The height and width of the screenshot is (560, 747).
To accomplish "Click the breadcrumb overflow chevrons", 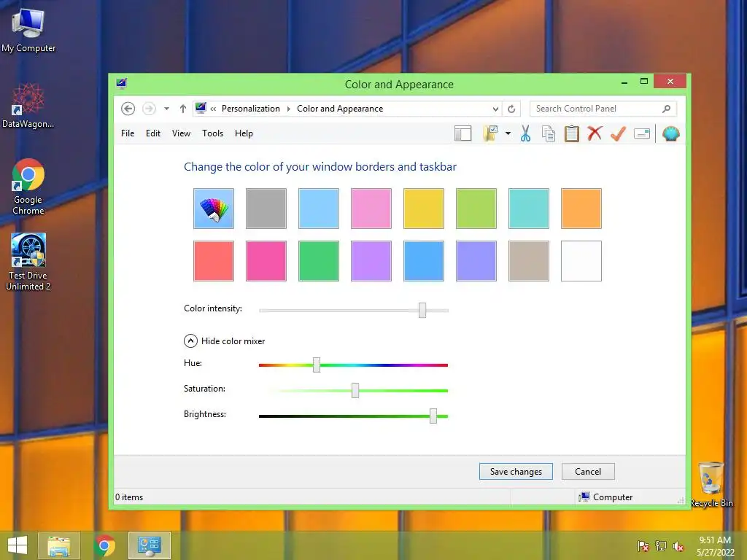I will tap(213, 109).
